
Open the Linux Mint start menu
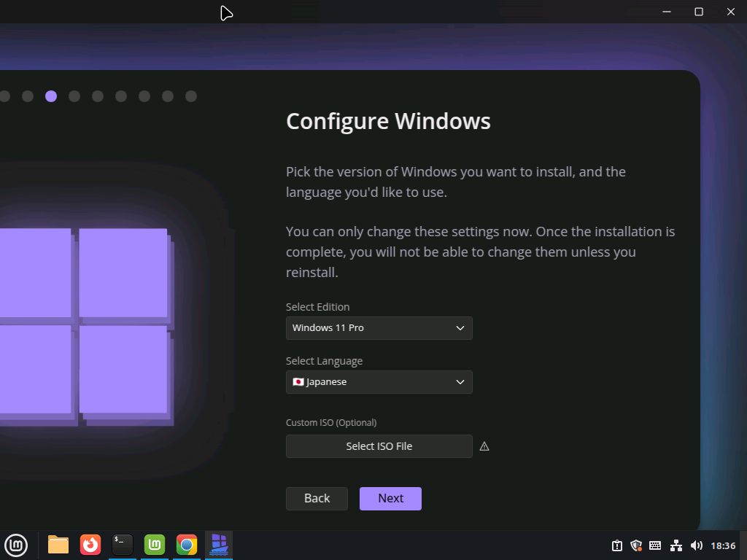pos(16,545)
